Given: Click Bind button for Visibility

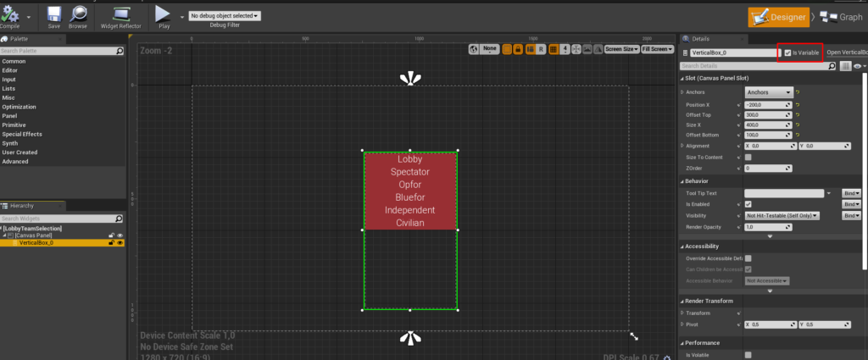Looking at the screenshot, I should pyautogui.click(x=851, y=216).
